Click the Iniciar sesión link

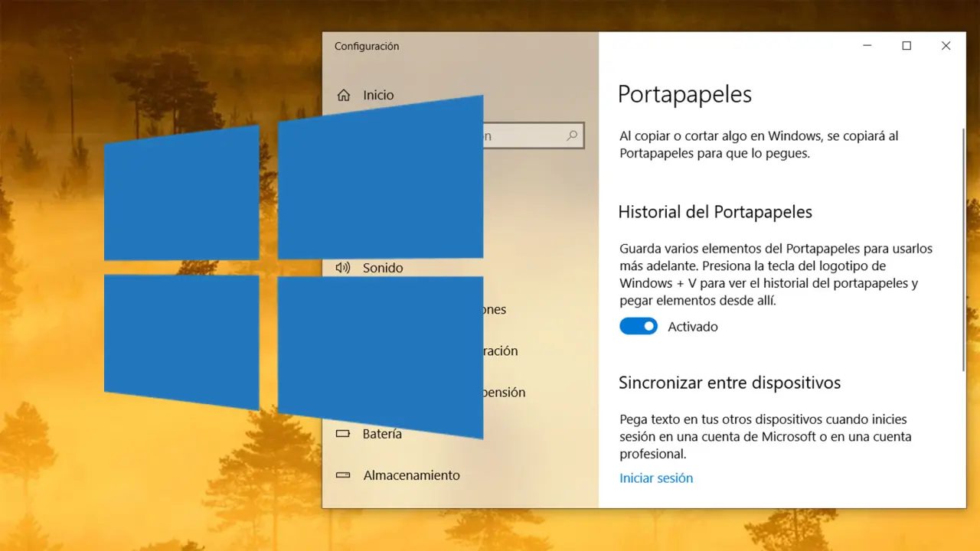656,478
